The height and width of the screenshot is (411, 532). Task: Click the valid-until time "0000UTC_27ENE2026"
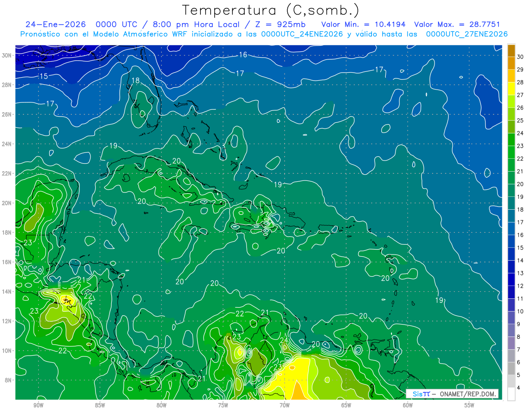(x=467, y=34)
